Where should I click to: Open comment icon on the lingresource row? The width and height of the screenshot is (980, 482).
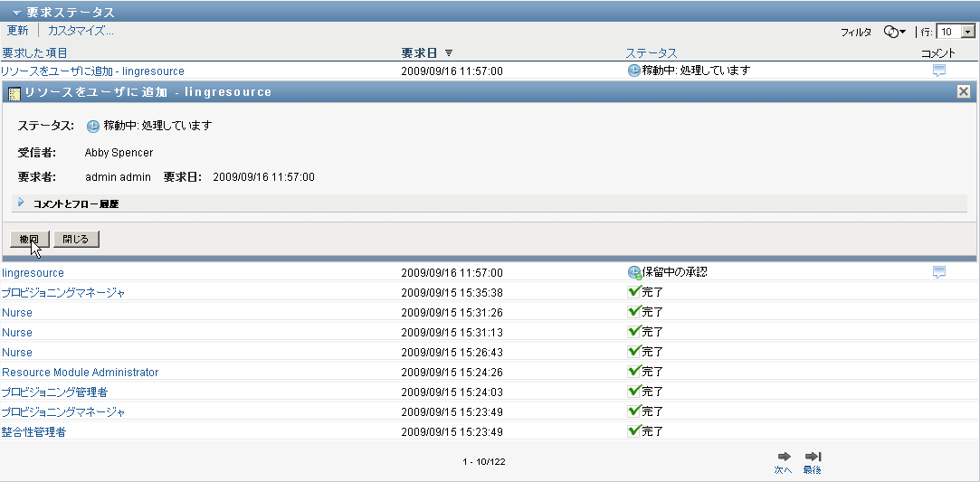(938, 272)
